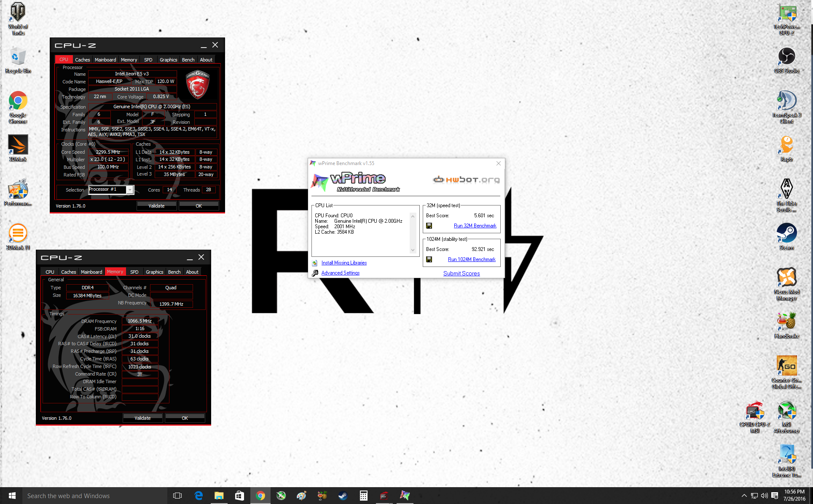Open CPUID CPU-Z MSI shortcut
The height and width of the screenshot is (504, 813).
click(754, 416)
